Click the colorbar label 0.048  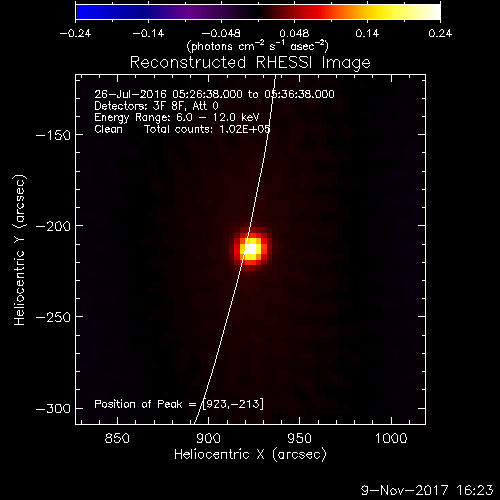pyautogui.click(x=294, y=33)
